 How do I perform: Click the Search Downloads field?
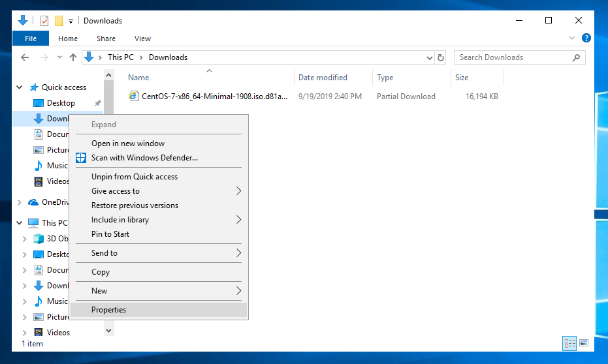coord(513,57)
